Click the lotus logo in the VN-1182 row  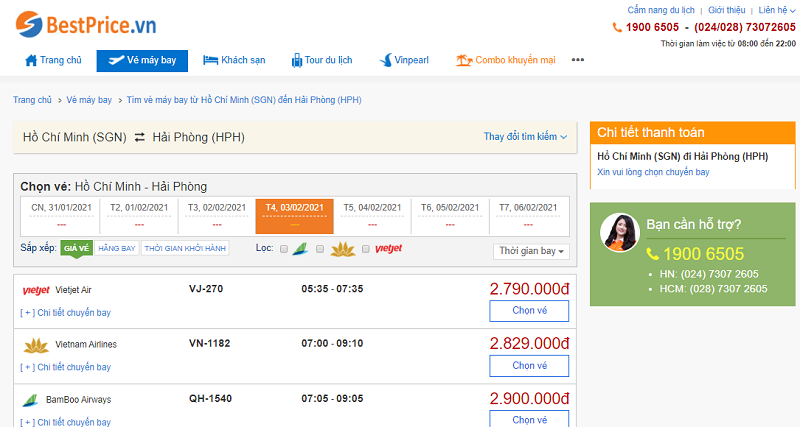coord(36,345)
